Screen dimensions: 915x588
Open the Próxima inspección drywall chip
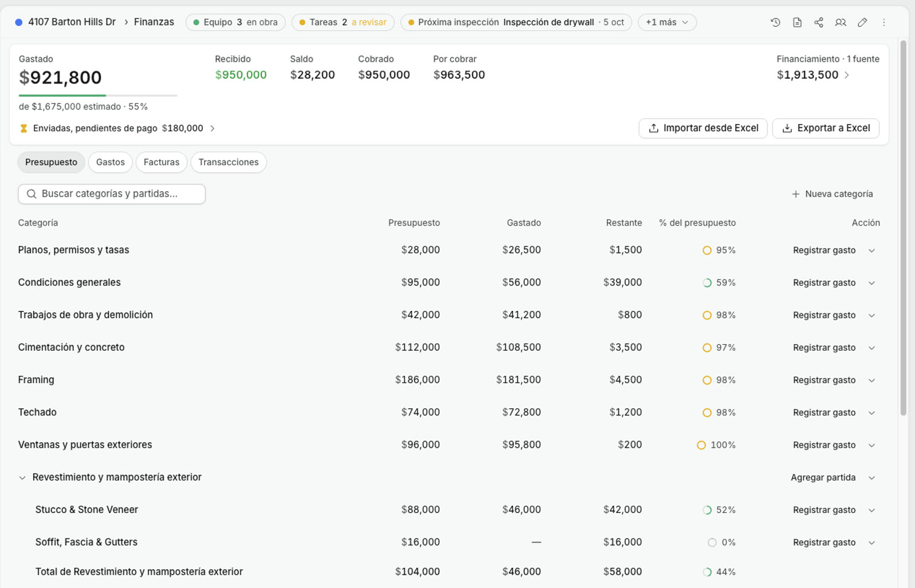tap(516, 22)
